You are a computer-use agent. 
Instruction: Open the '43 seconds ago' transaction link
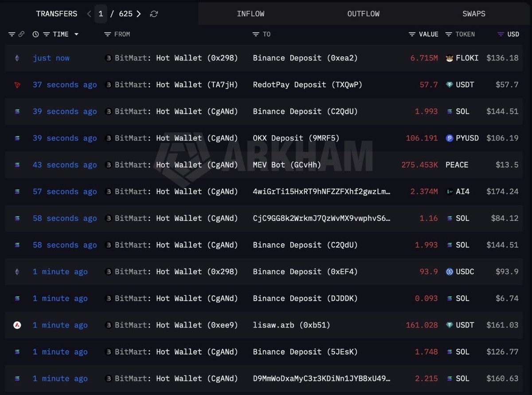point(65,165)
